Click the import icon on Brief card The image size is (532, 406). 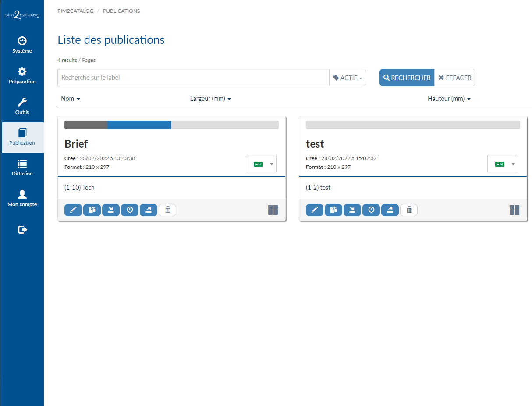[111, 210]
